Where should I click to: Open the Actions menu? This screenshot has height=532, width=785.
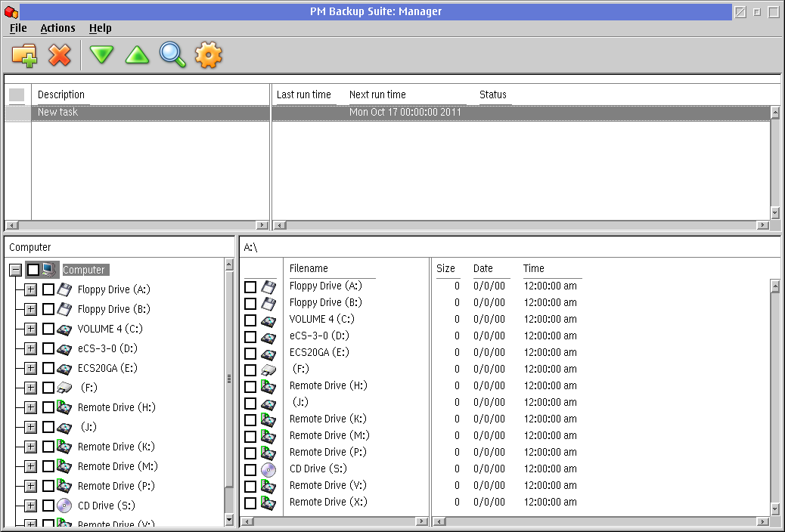[x=57, y=28]
